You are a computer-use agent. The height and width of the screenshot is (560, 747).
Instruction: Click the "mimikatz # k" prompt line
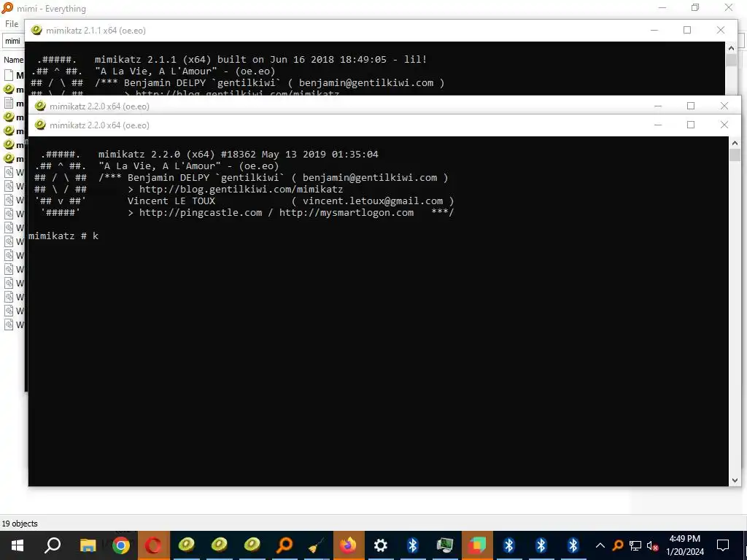click(x=63, y=236)
